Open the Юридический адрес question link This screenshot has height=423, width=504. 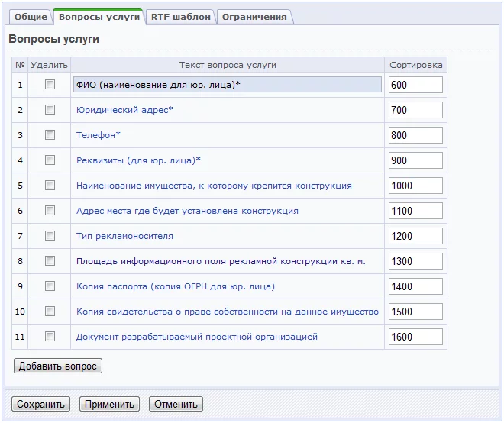pyautogui.click(x=124, y=110)
